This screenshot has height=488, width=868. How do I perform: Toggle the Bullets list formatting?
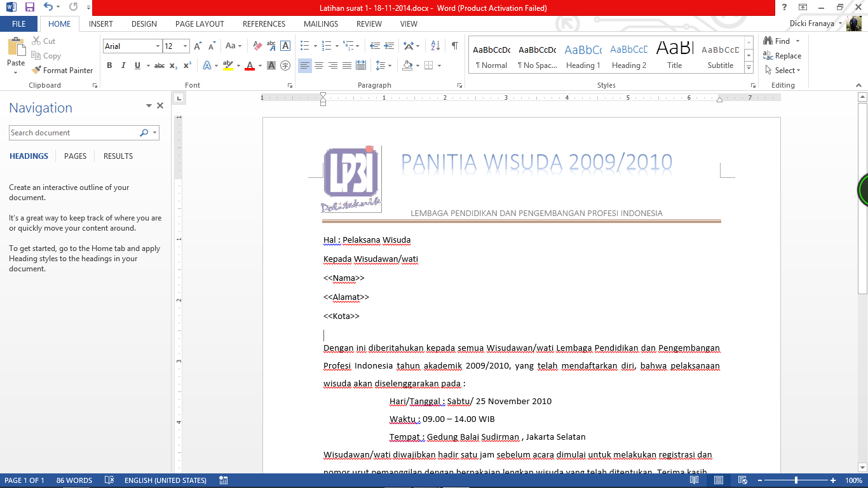[305, 46]
